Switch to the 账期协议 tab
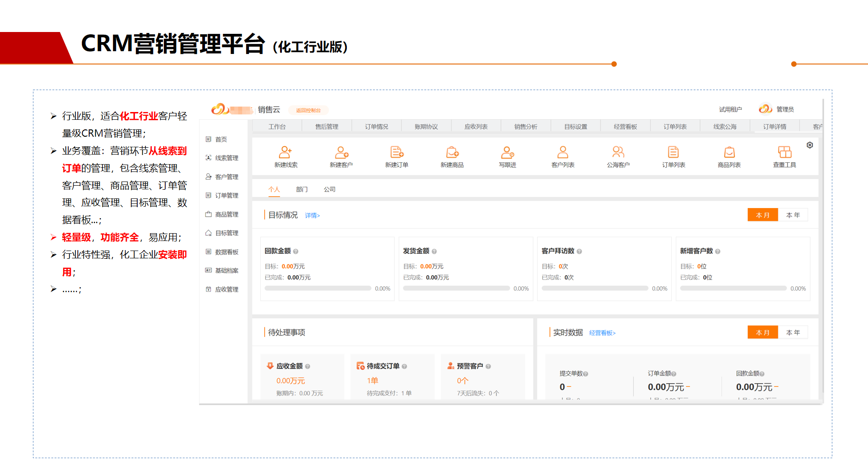Image resolution: width=868 pixels, height=465 pixels. click(426, 127)
